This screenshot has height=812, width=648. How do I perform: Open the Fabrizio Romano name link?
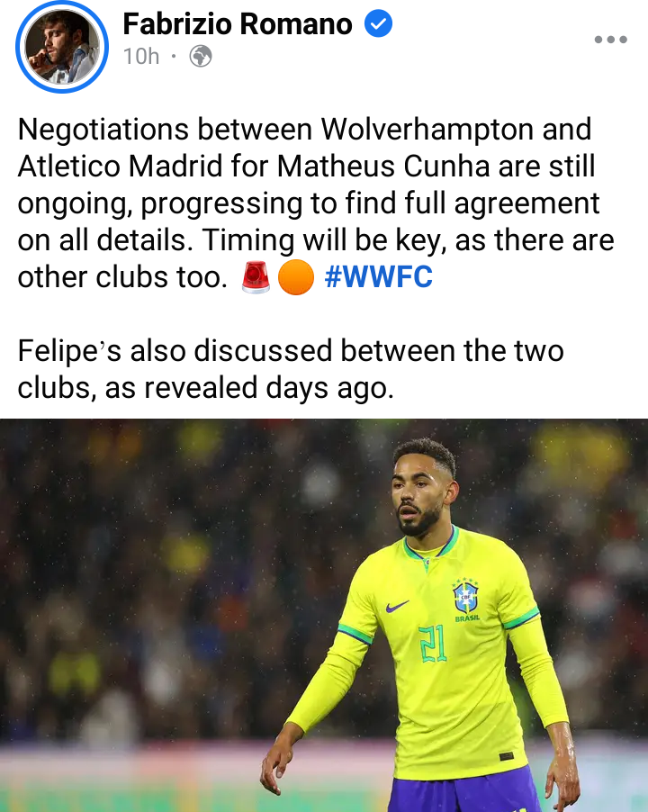pos(238,23)
